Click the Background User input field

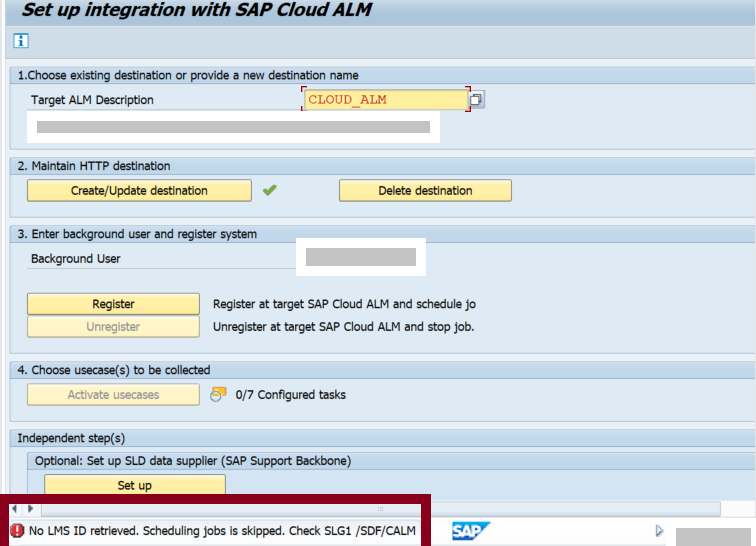[x=361, y=257]
